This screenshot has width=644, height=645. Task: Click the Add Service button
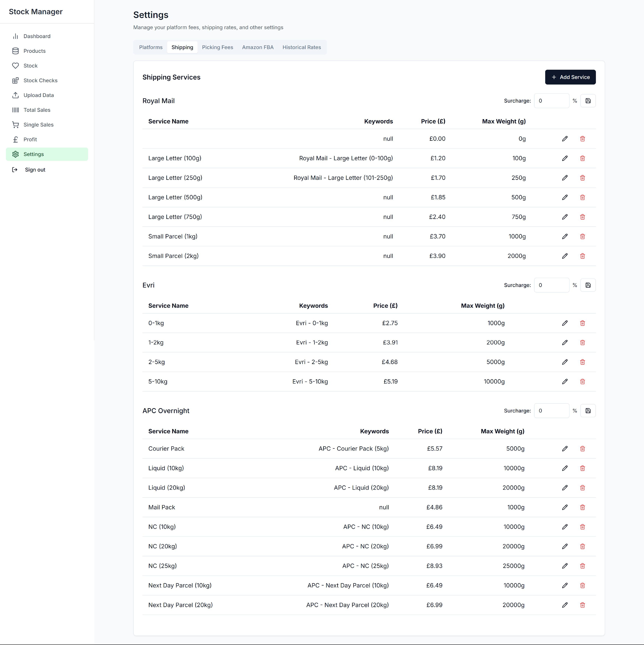[570, 77]
